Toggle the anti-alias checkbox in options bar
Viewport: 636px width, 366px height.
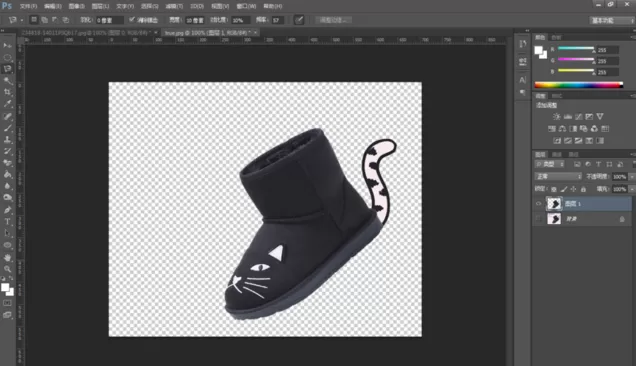click(132, 19)
